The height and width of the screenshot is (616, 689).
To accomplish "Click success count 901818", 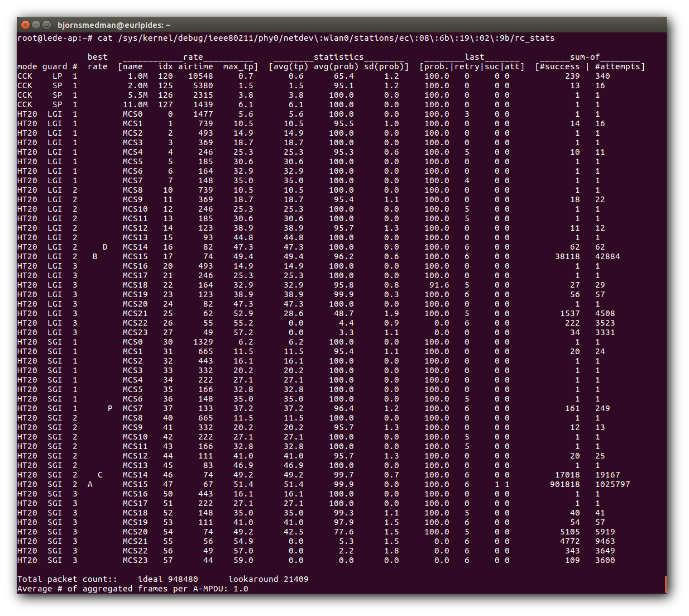I will (x=565, y=484).
